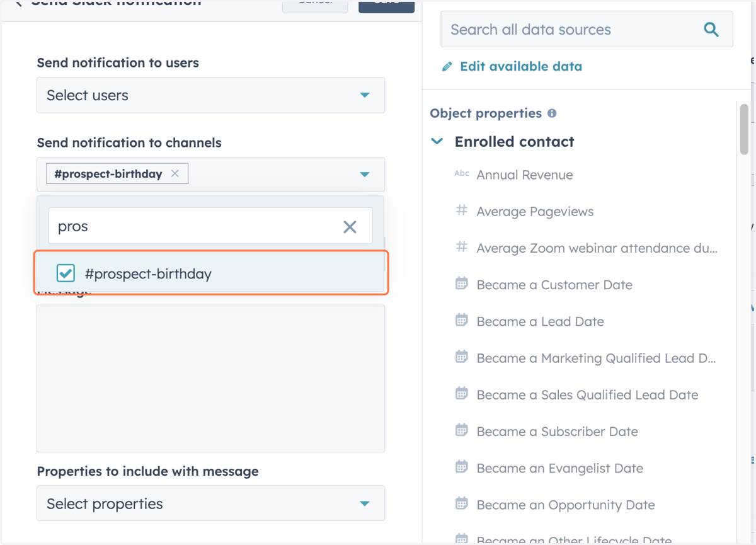
Task: Click the data panel vertical scrollbar
Action: [x=744, y=129]
